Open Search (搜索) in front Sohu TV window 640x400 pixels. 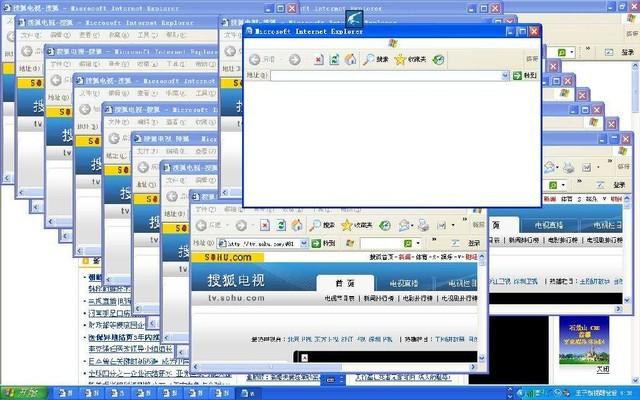click(x=322, y=225)
